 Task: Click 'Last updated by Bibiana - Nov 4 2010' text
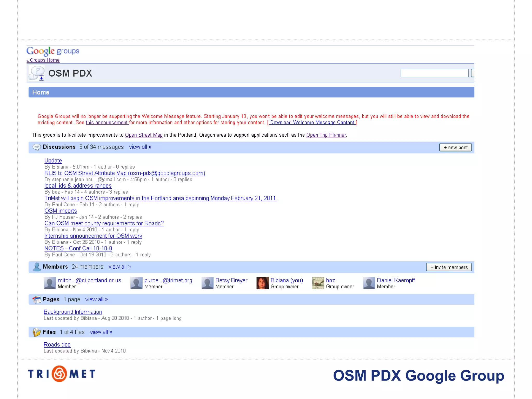(x=85, y=351)
